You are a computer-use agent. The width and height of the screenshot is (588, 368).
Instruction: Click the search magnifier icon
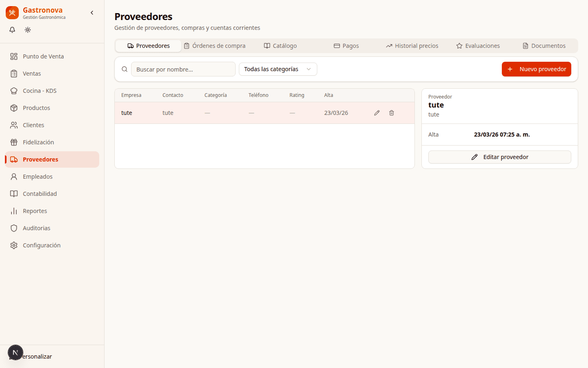tap(124, 69)
